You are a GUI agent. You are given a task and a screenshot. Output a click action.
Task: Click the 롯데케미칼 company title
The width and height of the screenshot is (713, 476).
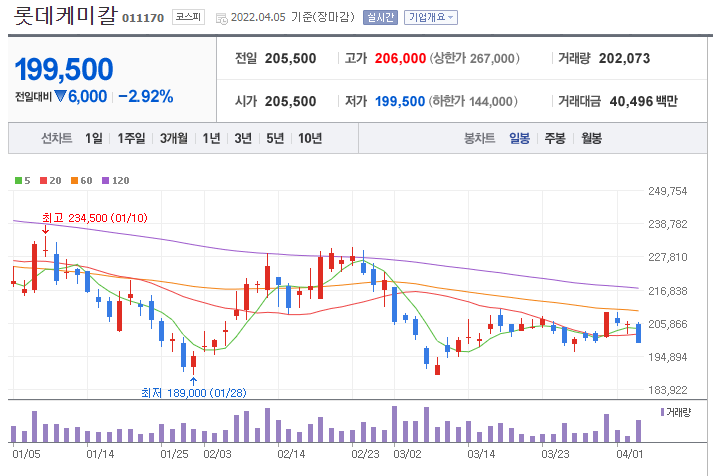tap(66, 16)
